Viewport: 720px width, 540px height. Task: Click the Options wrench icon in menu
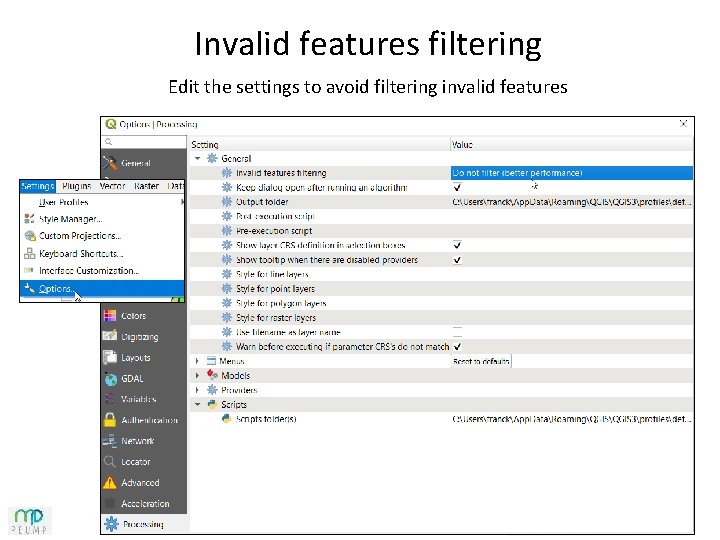tap(29, 288)
